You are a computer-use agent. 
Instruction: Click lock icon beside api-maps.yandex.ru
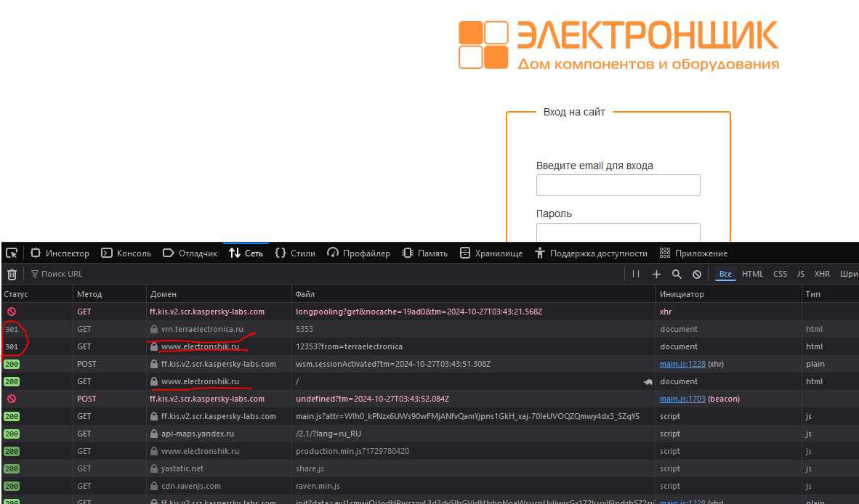154,434
